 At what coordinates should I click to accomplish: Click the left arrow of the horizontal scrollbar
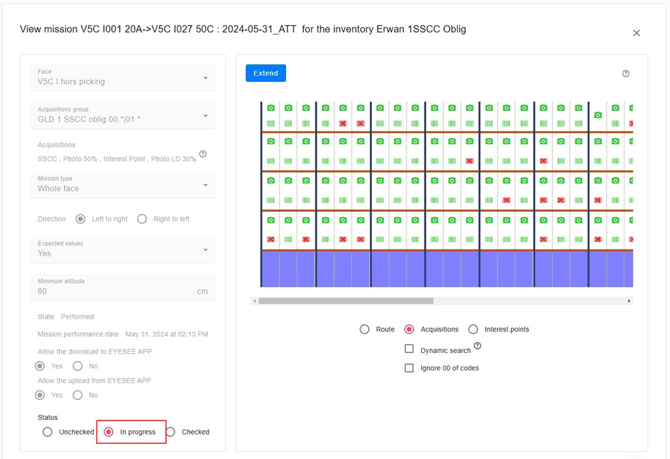[x=255, y=301]
